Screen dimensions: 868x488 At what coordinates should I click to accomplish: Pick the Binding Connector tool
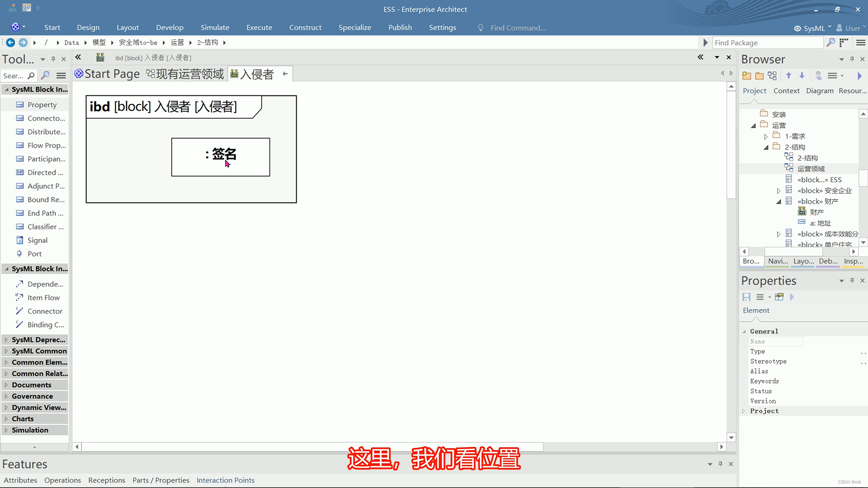(45, 325)
